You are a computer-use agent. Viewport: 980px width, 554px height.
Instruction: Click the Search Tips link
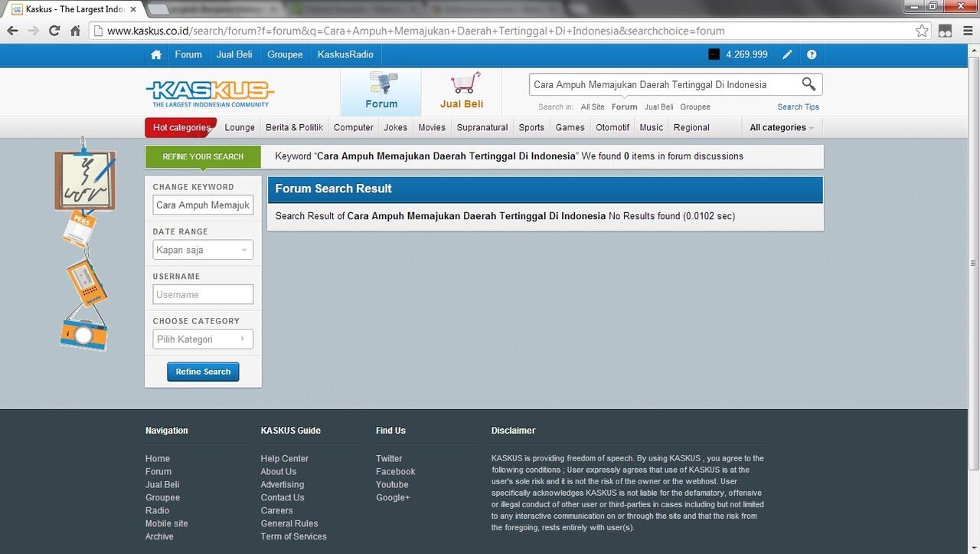[798, 107]
